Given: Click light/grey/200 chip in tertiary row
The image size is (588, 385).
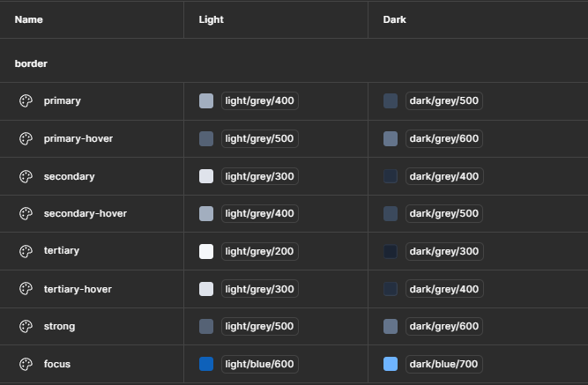Looking at the screenshot, I should click(260, 251).
